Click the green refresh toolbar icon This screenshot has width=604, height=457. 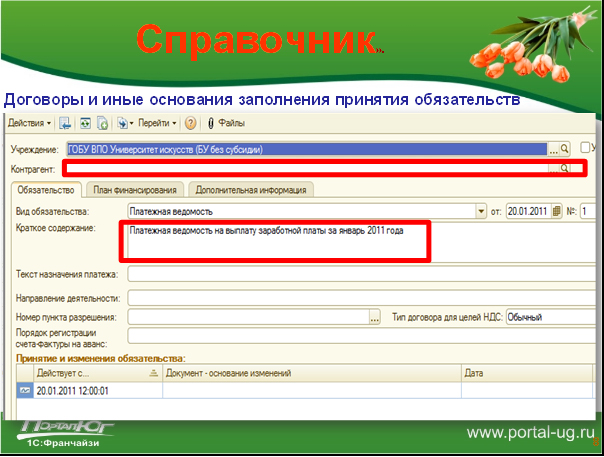point(86,123)
